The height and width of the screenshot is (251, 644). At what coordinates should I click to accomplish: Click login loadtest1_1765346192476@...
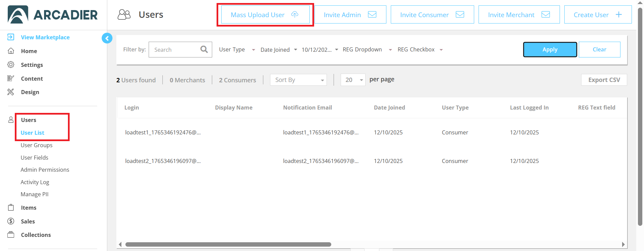pos(163,132)
